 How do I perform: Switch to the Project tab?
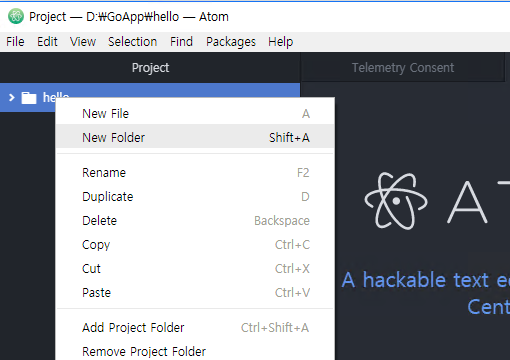[x=150, y=68]
